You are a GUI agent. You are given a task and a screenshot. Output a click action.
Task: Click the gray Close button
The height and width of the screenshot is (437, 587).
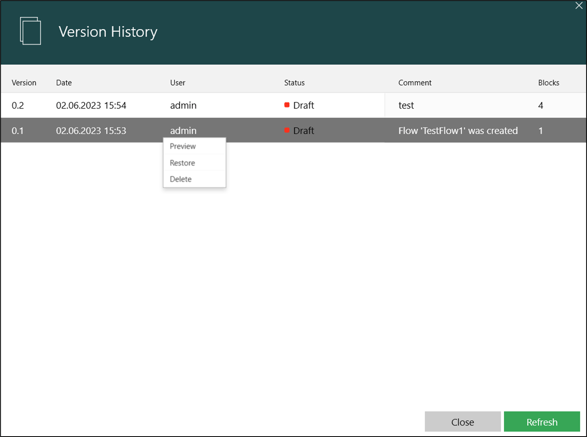462,422
